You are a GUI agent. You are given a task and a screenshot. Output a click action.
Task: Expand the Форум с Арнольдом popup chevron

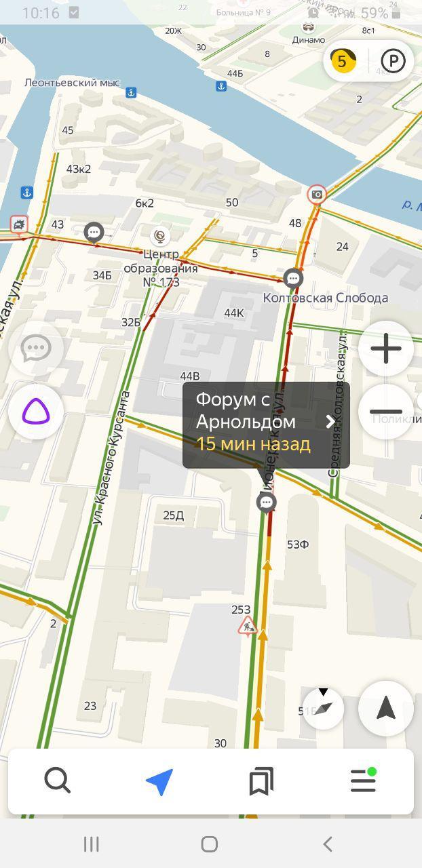(x=330, y=422)
